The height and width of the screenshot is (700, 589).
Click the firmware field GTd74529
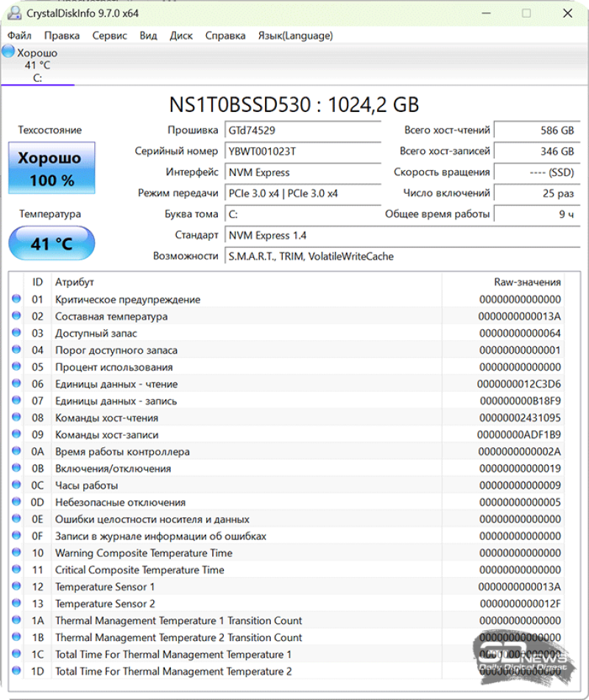click(303, 130)
